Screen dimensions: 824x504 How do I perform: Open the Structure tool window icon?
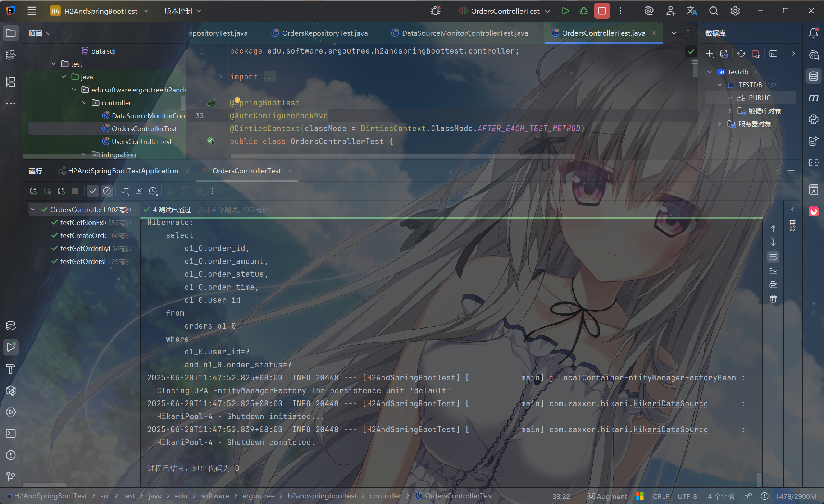(x=11, y=82)
